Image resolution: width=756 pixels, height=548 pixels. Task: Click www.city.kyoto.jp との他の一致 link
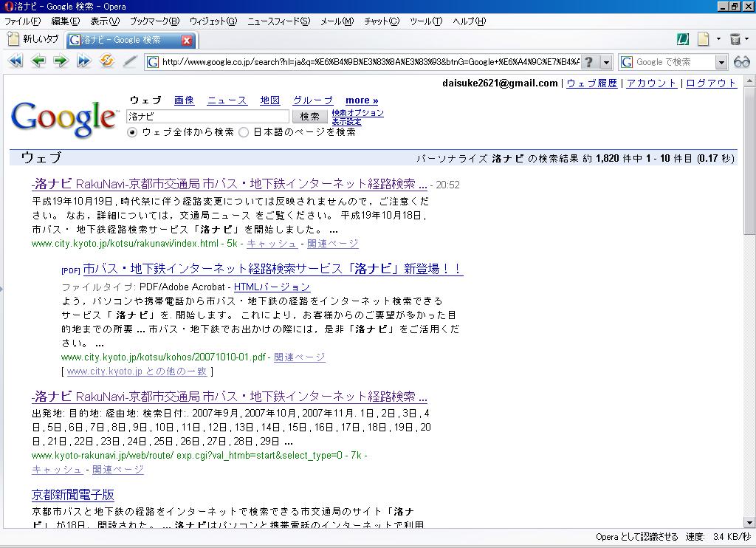click(137, 371)
